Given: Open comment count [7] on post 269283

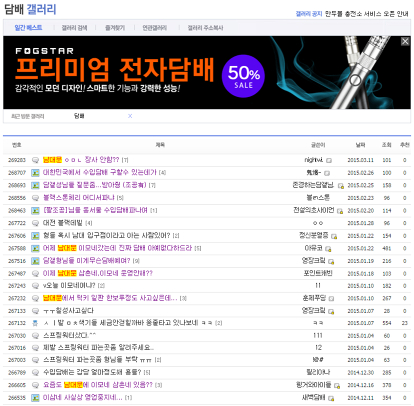Looking at the screenshot, I should (x=125, y=160).
